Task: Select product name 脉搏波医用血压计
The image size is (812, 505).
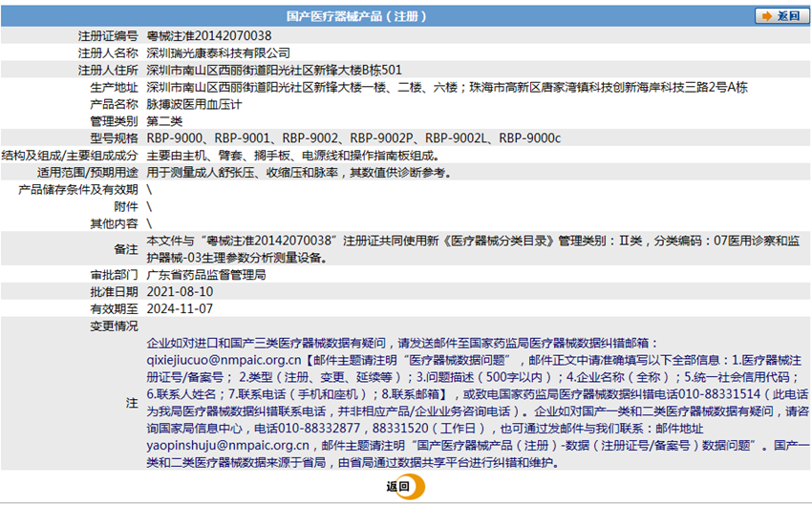Action: pyautogui.click(x=194, y=104)
